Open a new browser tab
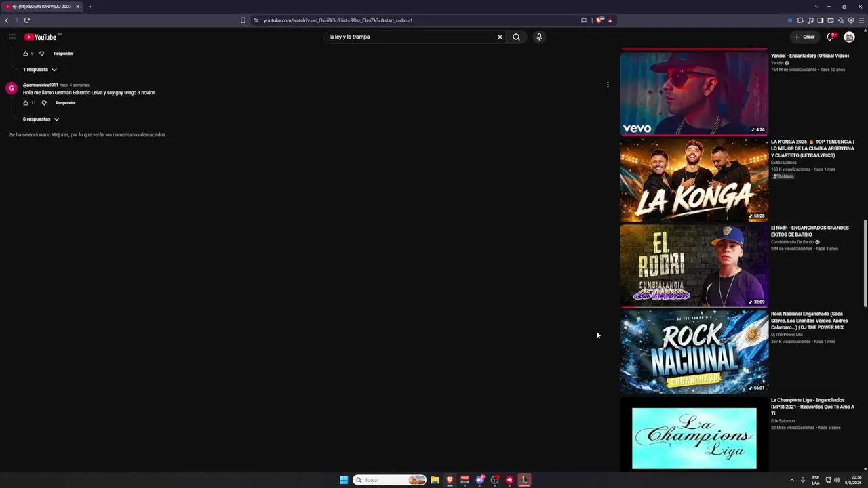The width and height of the screenshot is (868, 488). coord(90,7)
